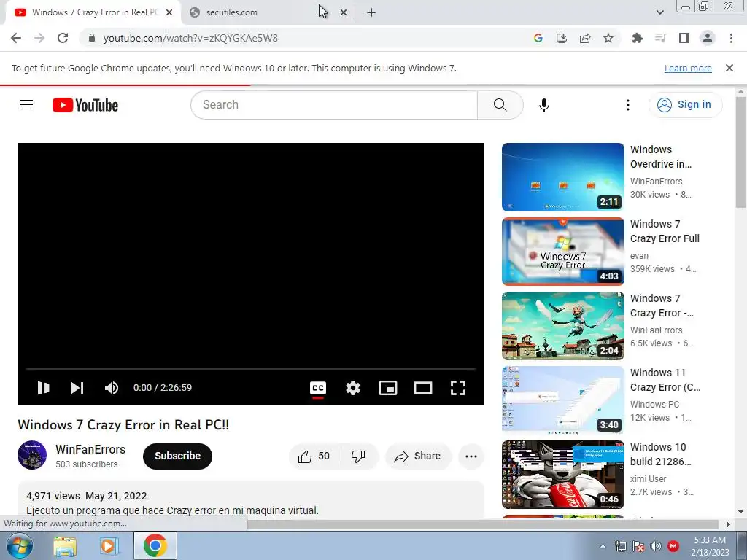Dismiss the Windows 10 update notice

click(x=729, y=68)
